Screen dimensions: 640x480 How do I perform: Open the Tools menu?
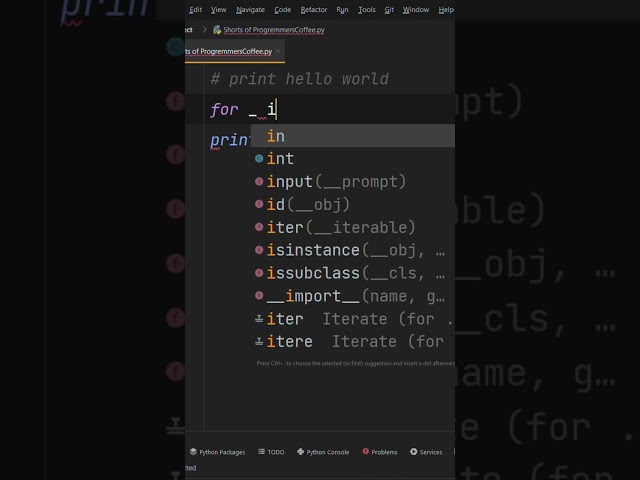coord(367,9)
